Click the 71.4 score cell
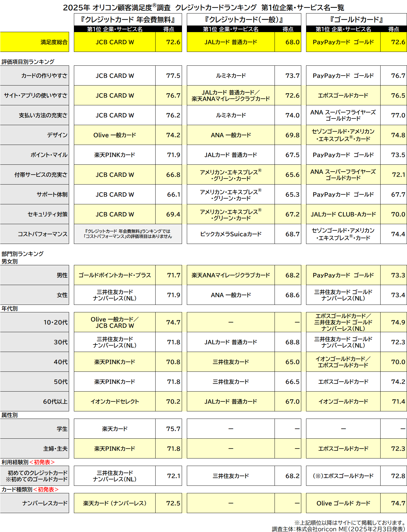 coord(393,401)
